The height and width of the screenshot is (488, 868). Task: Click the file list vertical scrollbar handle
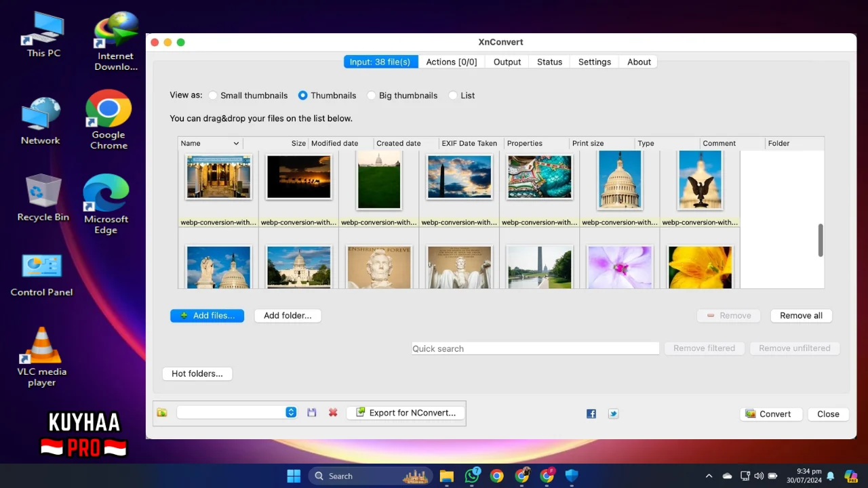tap(821, 241)
